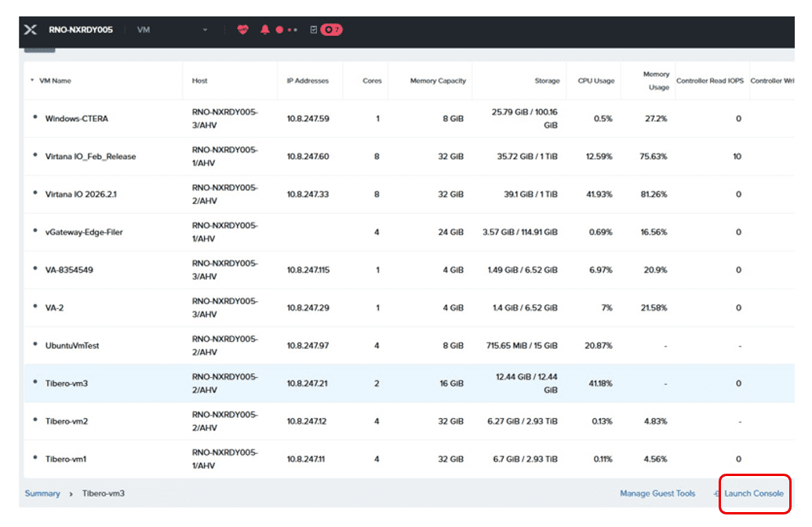Viewport: 812px width, 527px height.
Task: Click the Summary breadcrumb link
Action: coord(42,493)
